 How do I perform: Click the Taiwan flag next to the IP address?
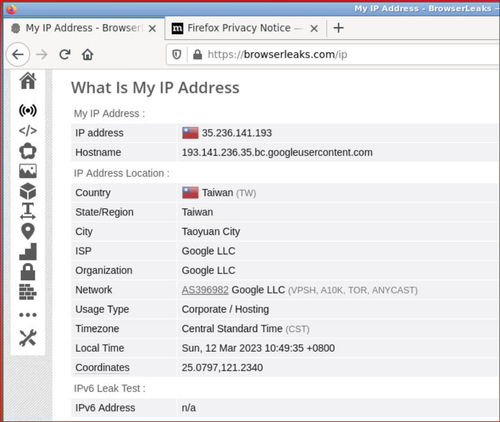tap(190, 133)
